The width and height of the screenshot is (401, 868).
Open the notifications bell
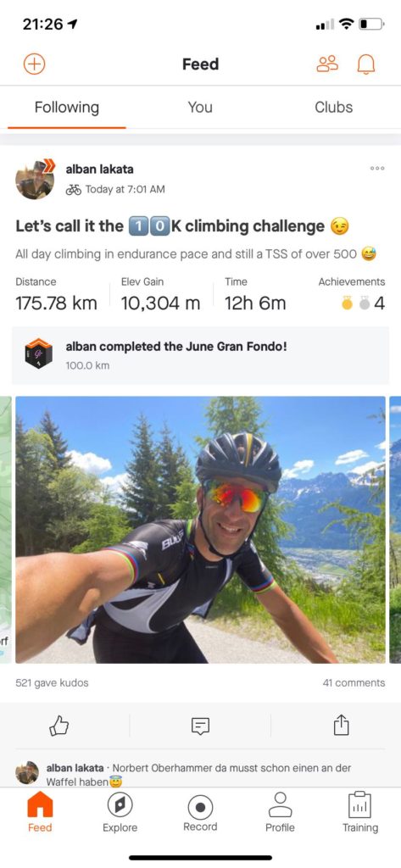pyautogui.click(x=365, y=64)
